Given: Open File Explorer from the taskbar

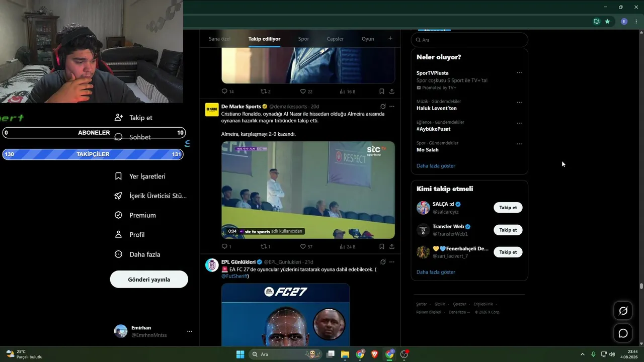Looking at the screenshot, I should pos(345,354).
